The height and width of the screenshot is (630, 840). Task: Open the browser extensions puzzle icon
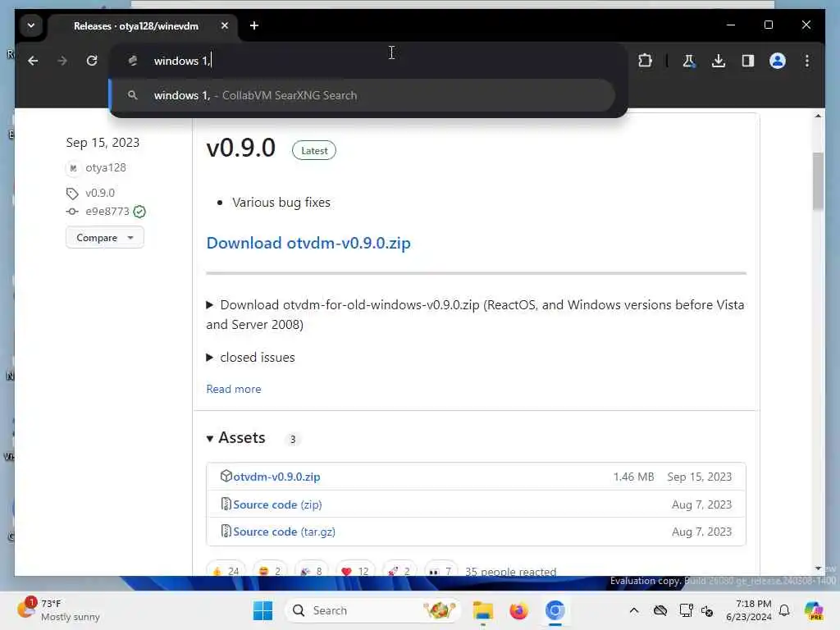[645, 61]
